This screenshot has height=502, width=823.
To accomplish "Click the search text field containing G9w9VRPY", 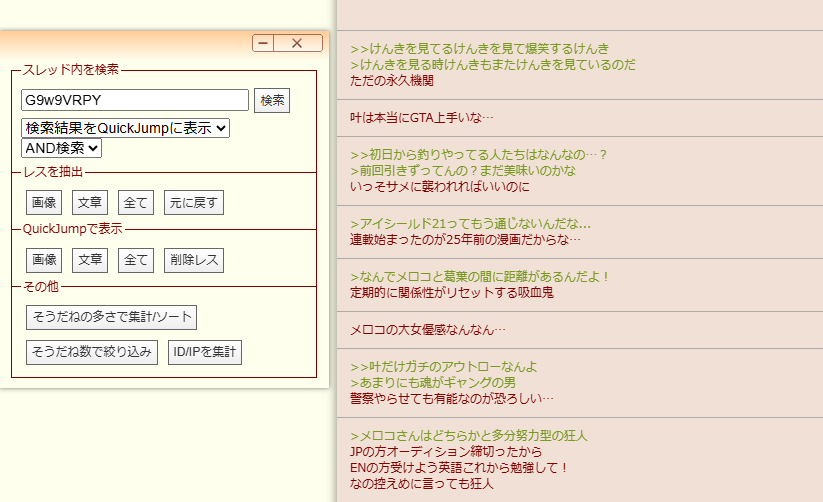I will (135, 100).
